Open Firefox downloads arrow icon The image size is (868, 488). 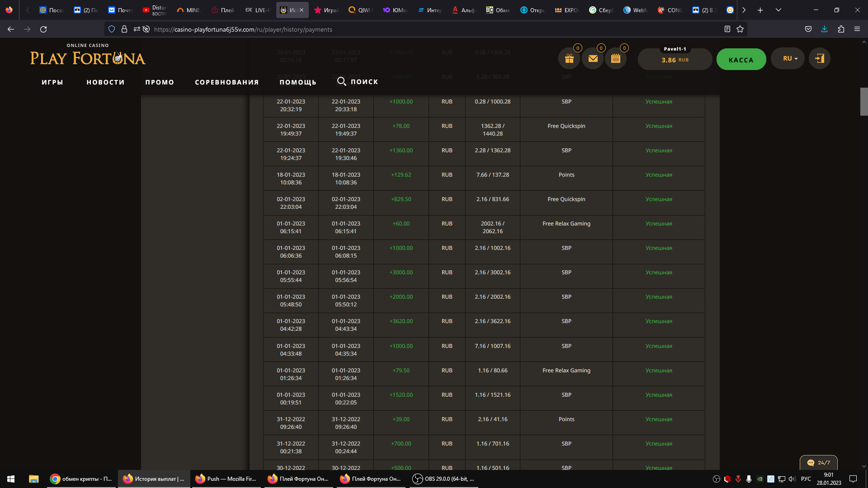click(824, 29)
